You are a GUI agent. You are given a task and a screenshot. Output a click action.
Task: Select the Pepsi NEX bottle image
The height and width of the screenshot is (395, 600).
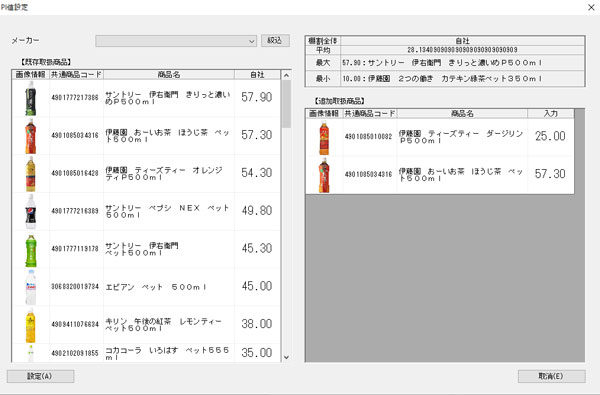[31, 212]
